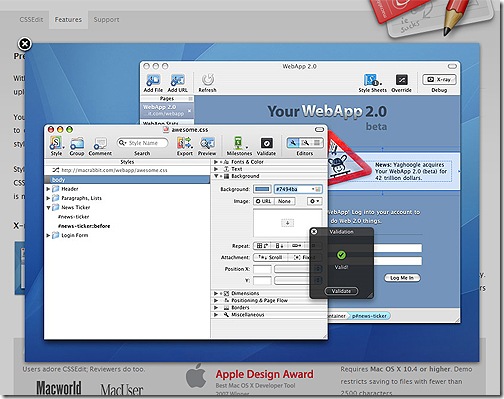Toggle X-ray Debug button in WebApp window
Image resolution: width=504 pixels, height=399 pixels.
pos(439,80)
